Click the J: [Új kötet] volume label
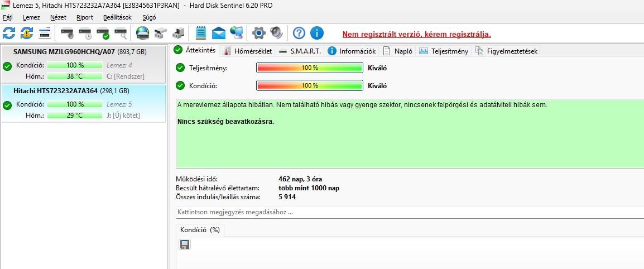 [x=123, y=116]
